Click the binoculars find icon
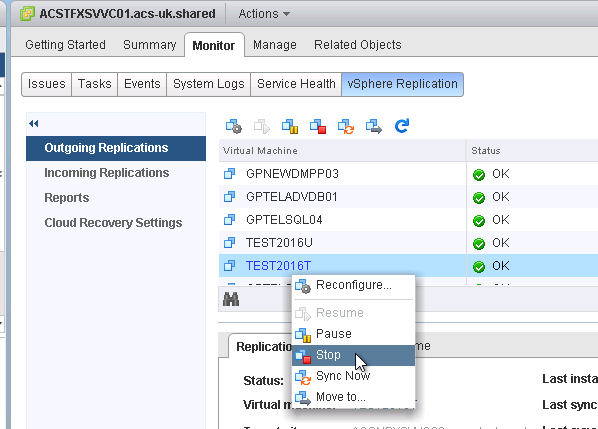This screenshot has height=429, width=598. coord(231,299)
